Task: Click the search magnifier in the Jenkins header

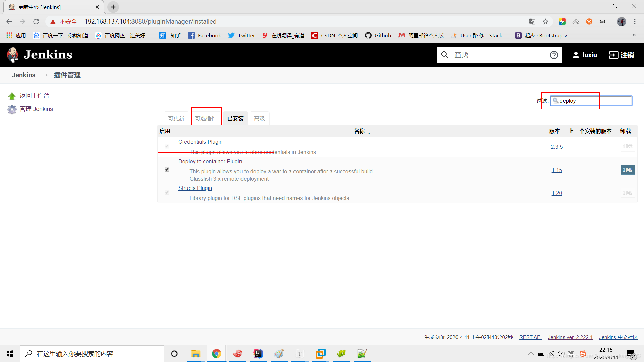Action: (445, 55)
